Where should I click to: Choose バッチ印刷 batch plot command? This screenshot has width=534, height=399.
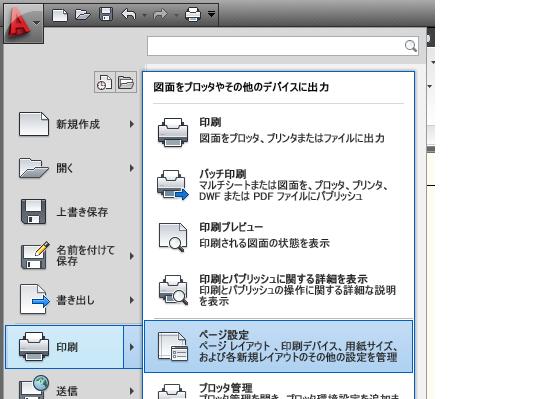(x=279, y=185)
